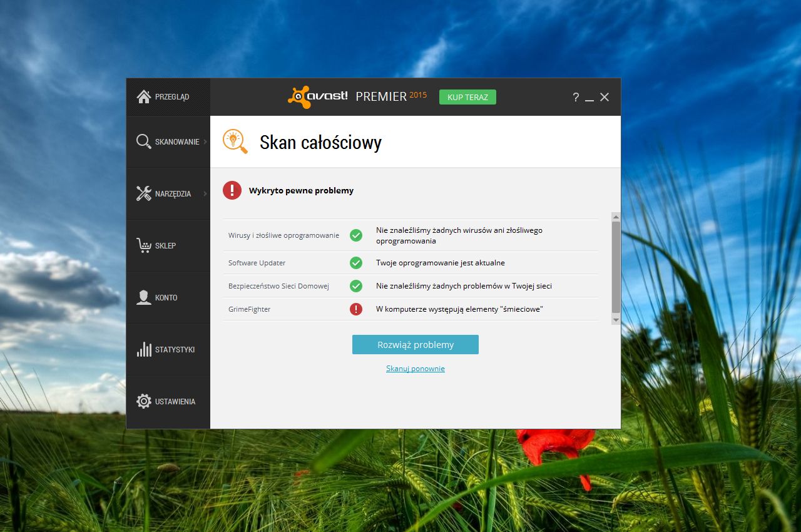Click the gear icon for Ustawienia
The width and height of the screenshot is (801, 532).
(x=144, y=401)
